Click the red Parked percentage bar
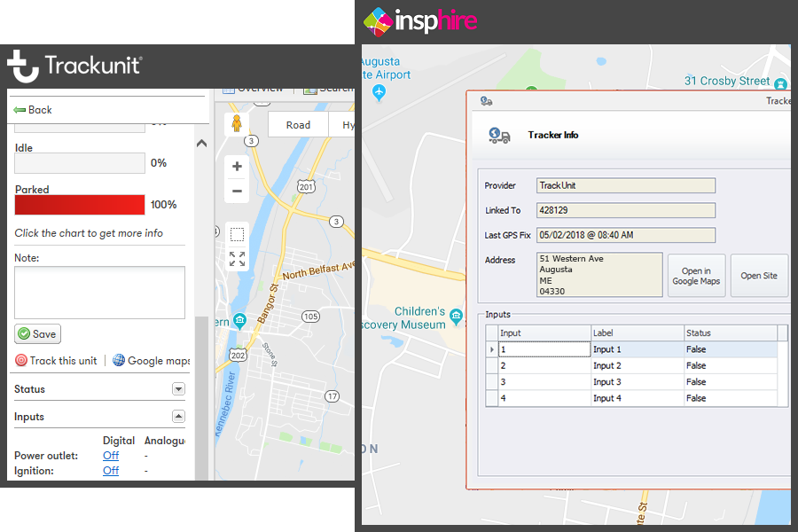The image size is (798, 532). click(x=79, y=204)
